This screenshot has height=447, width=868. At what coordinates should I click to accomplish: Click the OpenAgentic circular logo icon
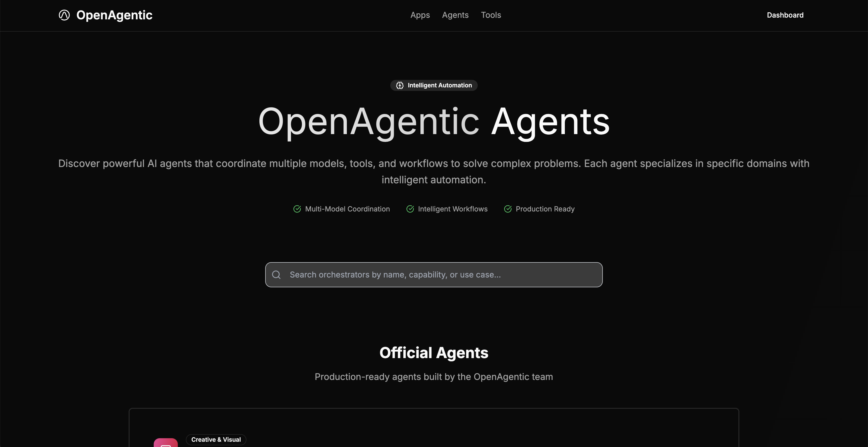point(64,15)
